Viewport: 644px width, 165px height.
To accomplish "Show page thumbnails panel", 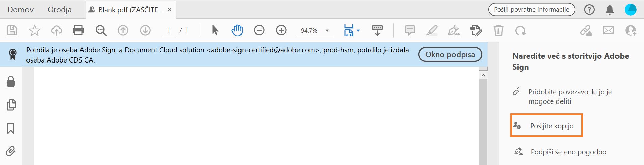I will (11, 105).
